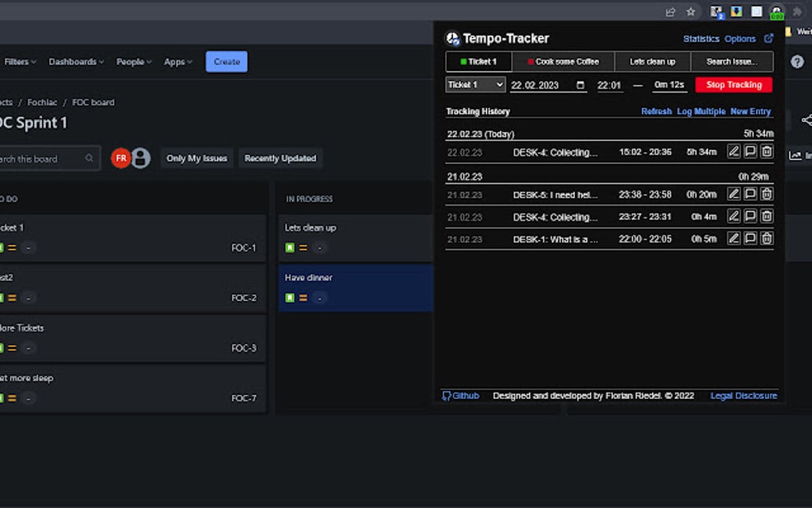Open the Statistics page
Image resolution: width=812 pixels, height=508 pixels.
(701, 38)
